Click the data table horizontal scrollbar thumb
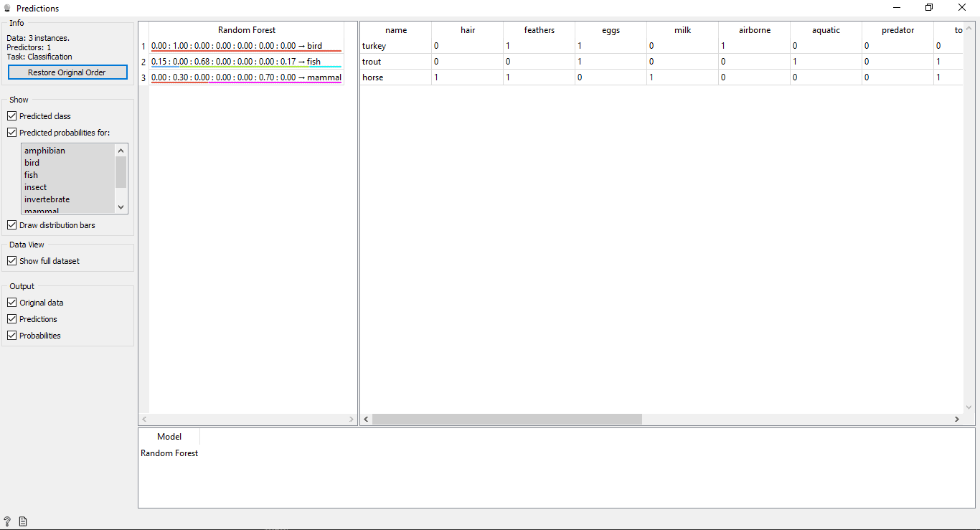This screenshot has width=980, height=530. point(507,420)
